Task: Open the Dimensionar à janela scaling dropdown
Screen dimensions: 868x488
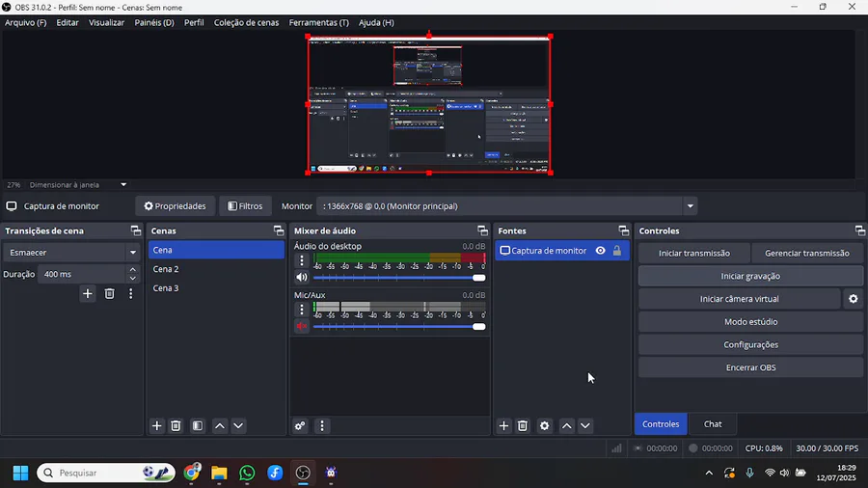Action: [x=77, y=185]
